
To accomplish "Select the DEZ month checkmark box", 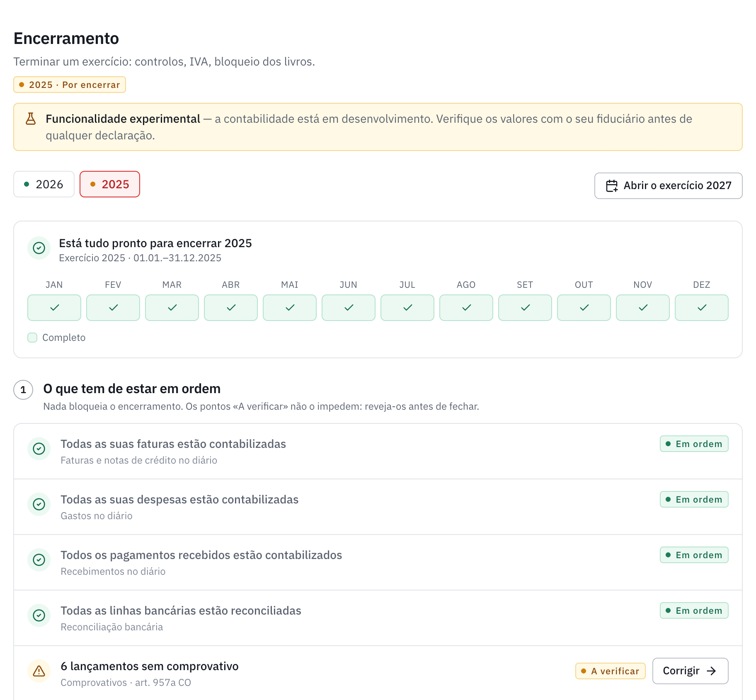I will [702, 308].
